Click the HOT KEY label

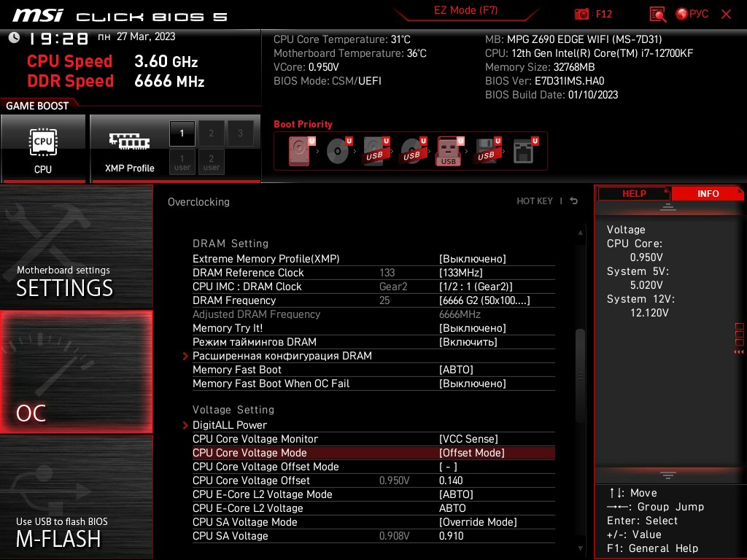(x=535, y=201)
